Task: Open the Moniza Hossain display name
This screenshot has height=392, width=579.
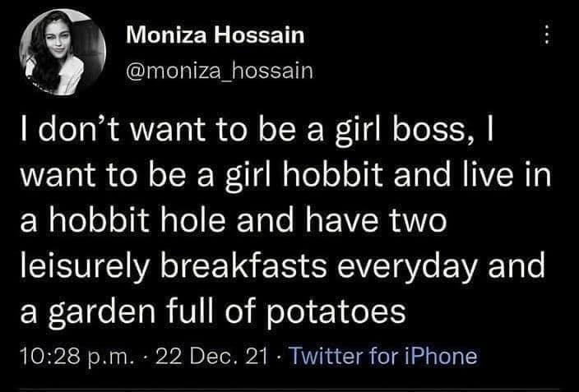Action: [216, 35]
